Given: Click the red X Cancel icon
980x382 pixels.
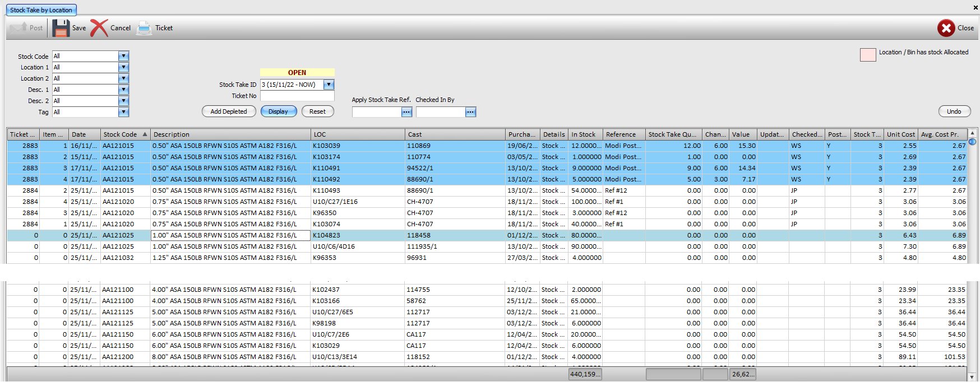Looking at the screenshot, I should tap(99, 28).
